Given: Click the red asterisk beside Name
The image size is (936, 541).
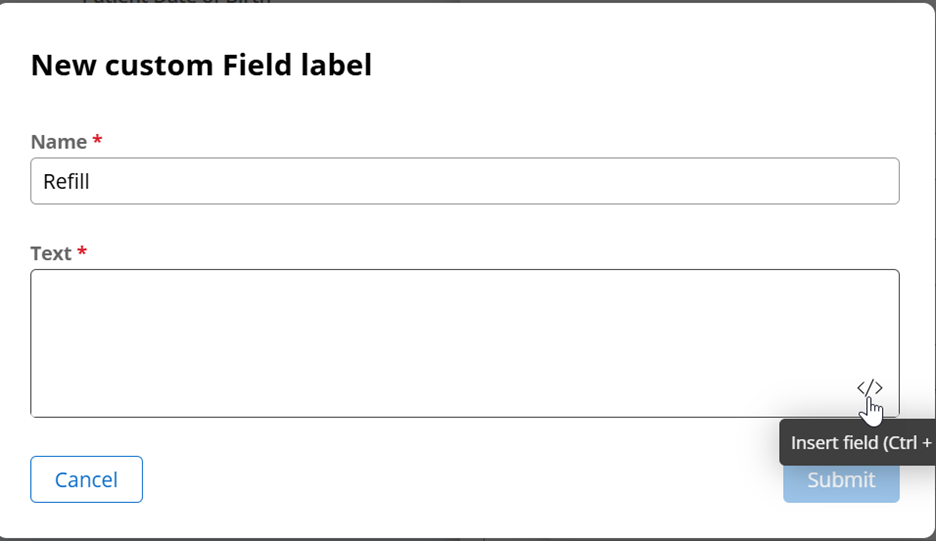Looking at the screenshot, I should point(97,140).
